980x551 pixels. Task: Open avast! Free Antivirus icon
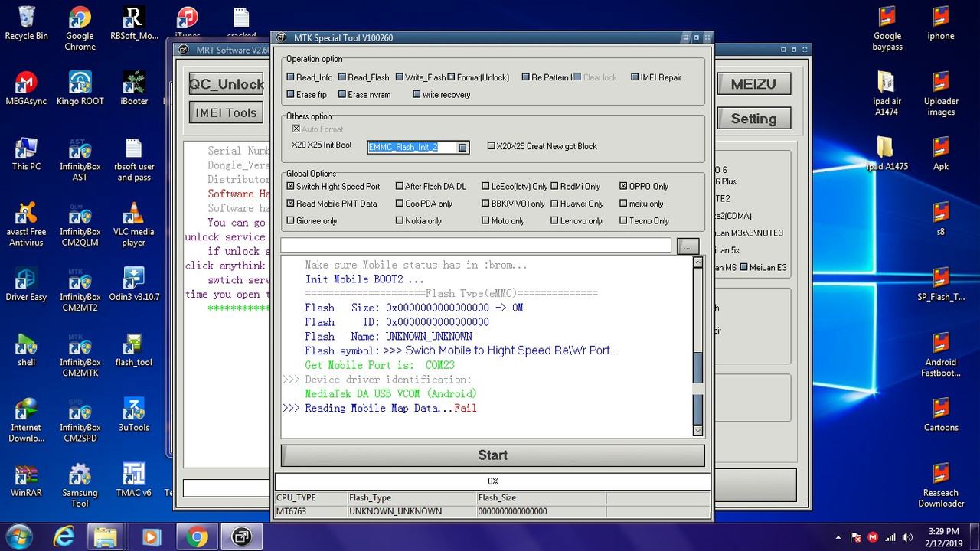tap(26, 224)
